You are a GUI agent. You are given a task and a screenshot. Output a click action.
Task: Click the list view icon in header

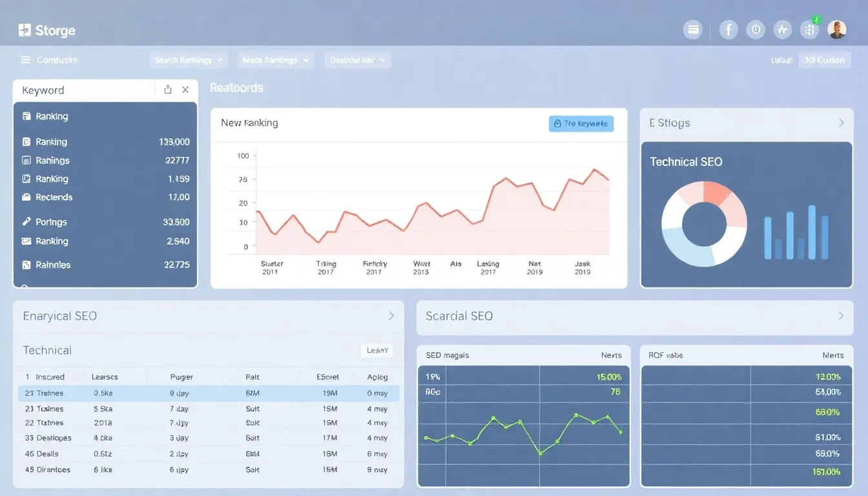693,29
